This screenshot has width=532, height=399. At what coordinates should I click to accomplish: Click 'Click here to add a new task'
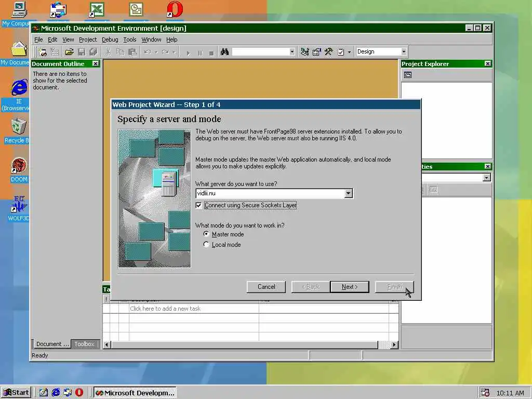[x=165, y=309]
